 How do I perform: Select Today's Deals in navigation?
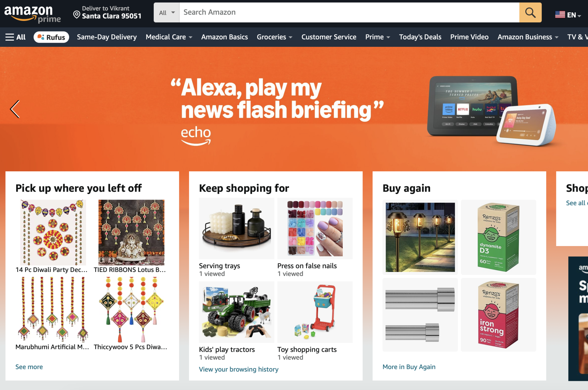coord(420,37)
